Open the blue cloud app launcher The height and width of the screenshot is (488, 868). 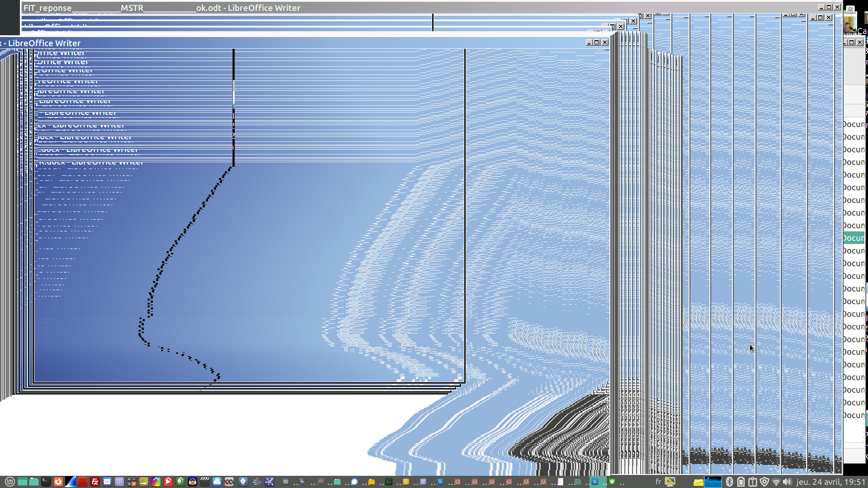217,482
